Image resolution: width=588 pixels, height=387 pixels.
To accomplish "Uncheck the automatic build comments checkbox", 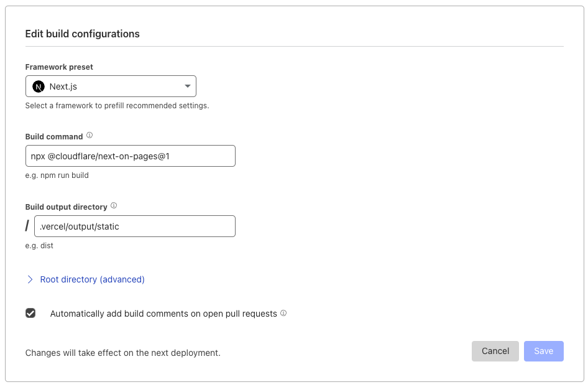I will 30,313.
